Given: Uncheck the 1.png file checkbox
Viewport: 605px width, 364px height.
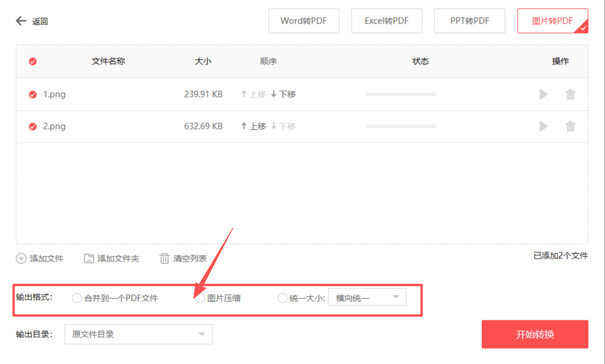Looking at the screenshot, I should pyautogui.click(x=33, y=94).
